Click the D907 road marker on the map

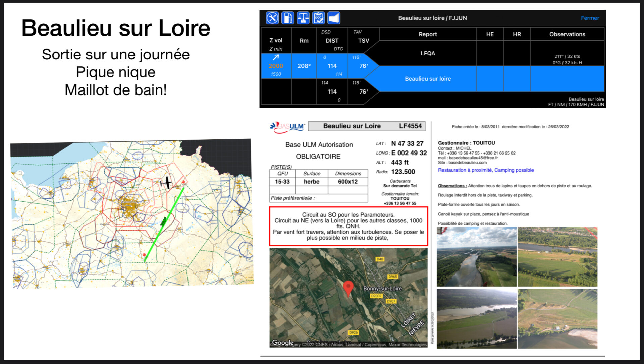click(391, 301)
